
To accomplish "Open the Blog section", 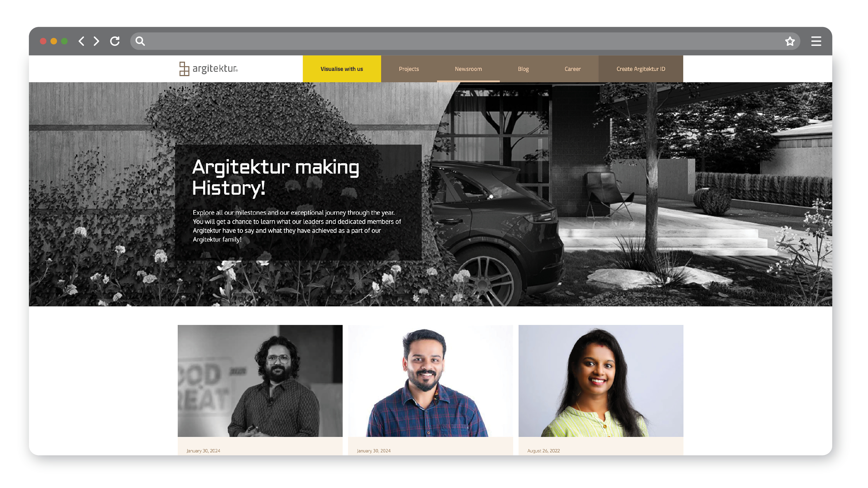I will coord(523,69).
